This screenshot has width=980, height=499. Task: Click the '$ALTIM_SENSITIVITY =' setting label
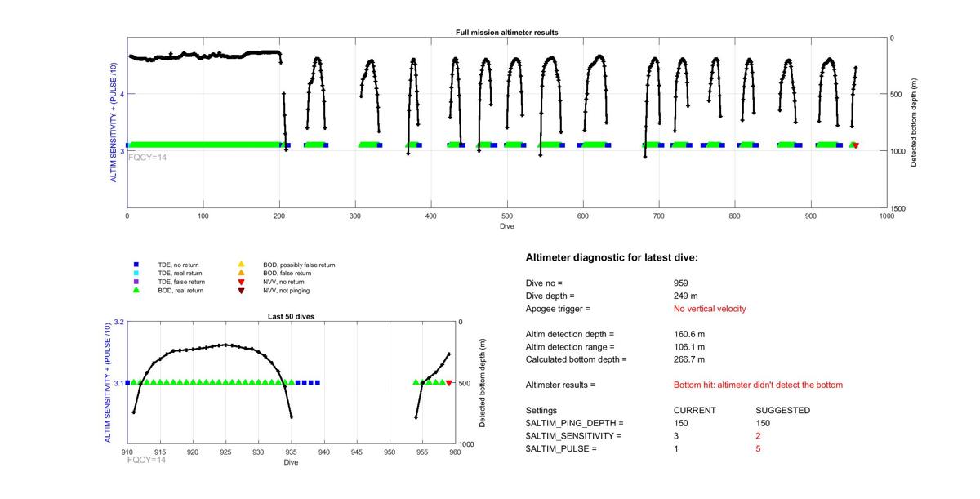click(573, 436)
